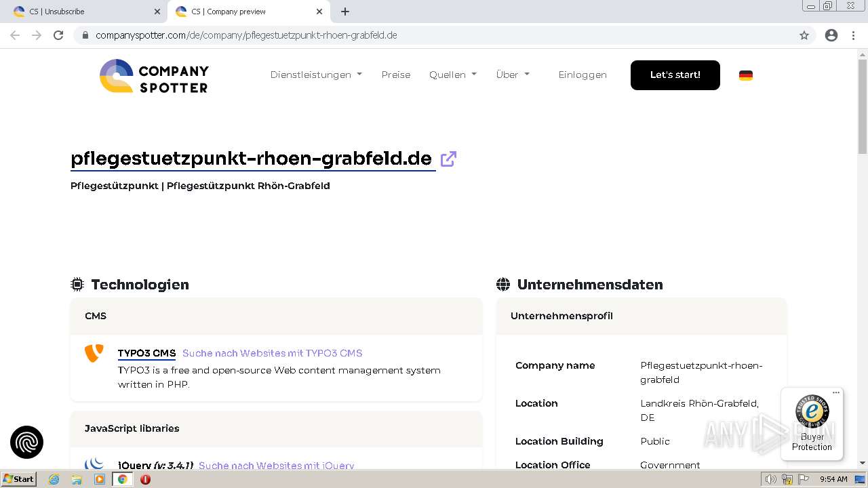Click the Company Spotter logo
868x488 pixels.
pyautogui.click(x=154, y=75)
